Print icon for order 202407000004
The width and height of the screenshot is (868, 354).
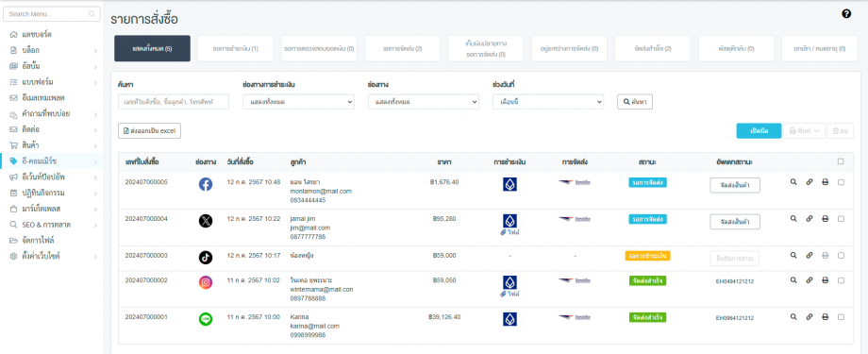click(825, 219)
